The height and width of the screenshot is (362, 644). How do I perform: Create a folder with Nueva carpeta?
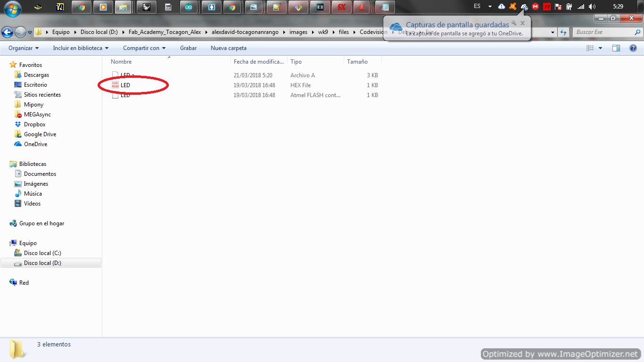[229, 48]
